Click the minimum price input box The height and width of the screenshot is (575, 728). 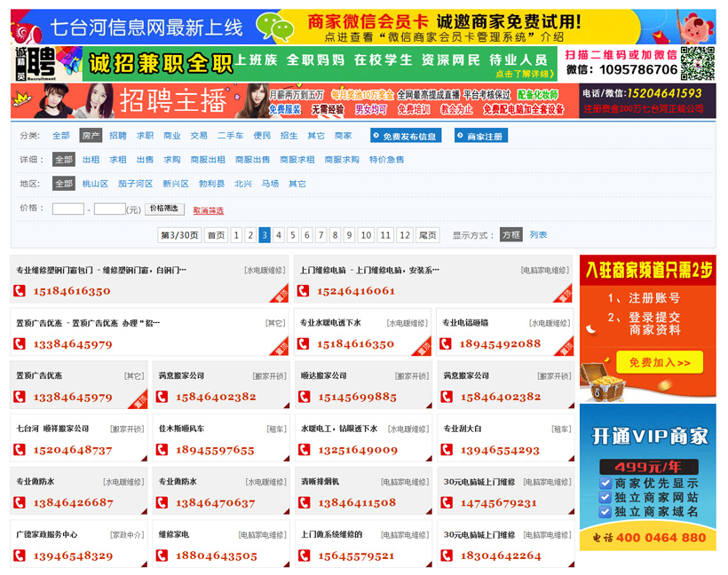click(x=68, y=209)
